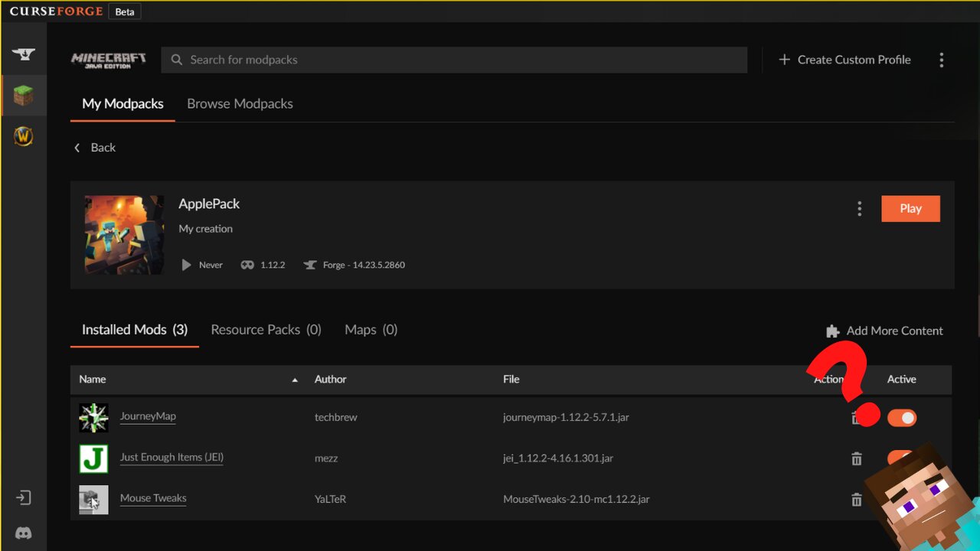Sort mods by Name column arrow
This screenshot has height=551, width=980.
(295, 380)
